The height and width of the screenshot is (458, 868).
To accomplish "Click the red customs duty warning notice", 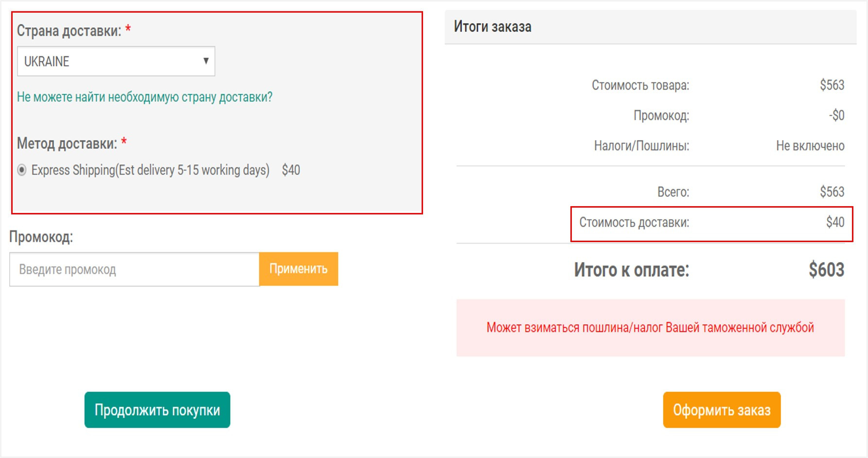I will pyautogui.click(x=651, y=328).
